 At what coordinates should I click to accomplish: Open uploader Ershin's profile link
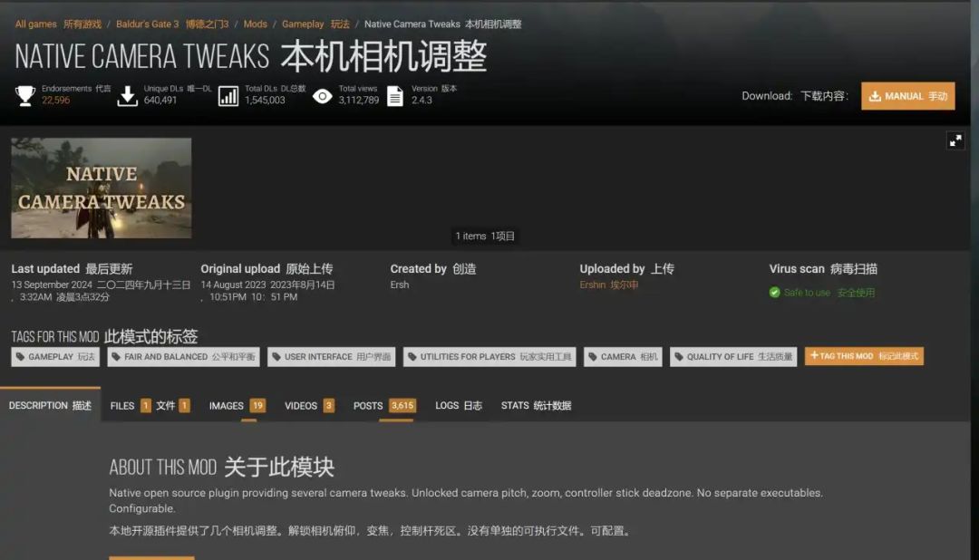609,285
